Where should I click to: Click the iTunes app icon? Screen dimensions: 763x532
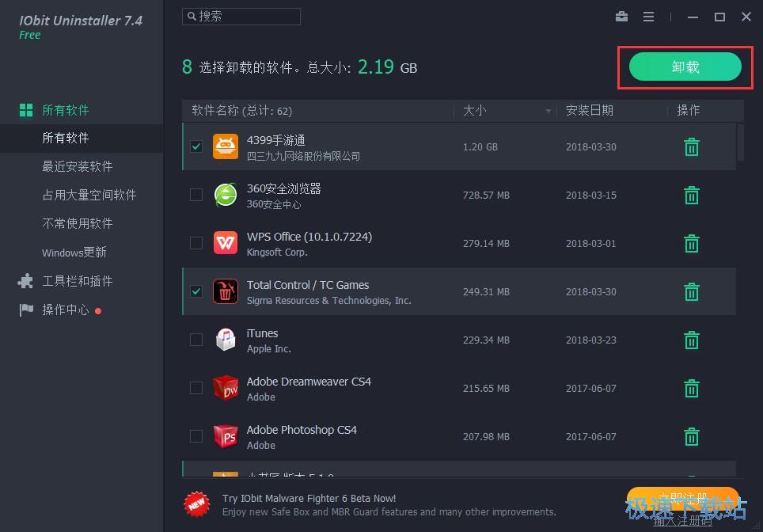click(226, 340)
